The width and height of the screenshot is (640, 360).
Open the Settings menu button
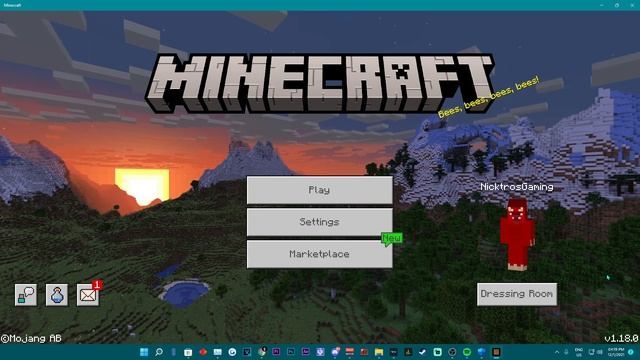pos(319,222)
